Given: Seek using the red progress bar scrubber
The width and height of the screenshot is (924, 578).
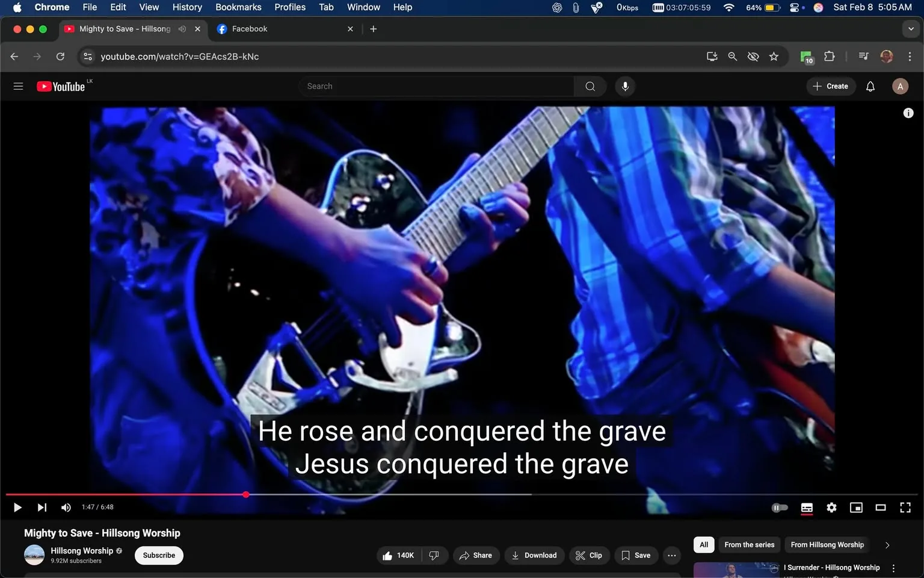Looking at the screenshot, I should pos(246,494).
